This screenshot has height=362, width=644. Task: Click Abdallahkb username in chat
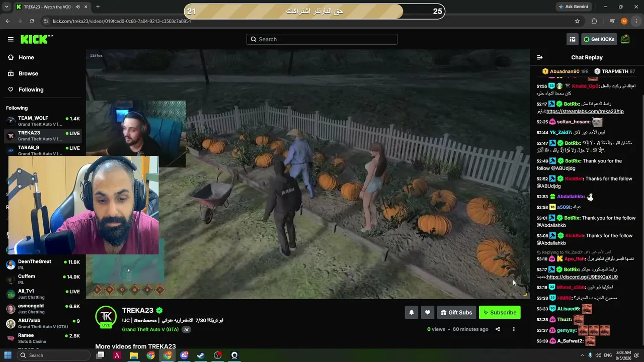point(570,197)
